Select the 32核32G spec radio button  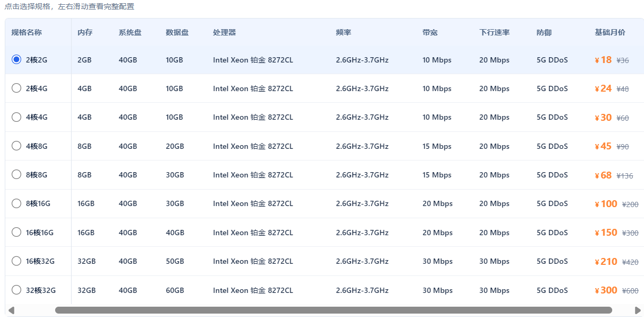pyautogui.click(x=16, y=290)
